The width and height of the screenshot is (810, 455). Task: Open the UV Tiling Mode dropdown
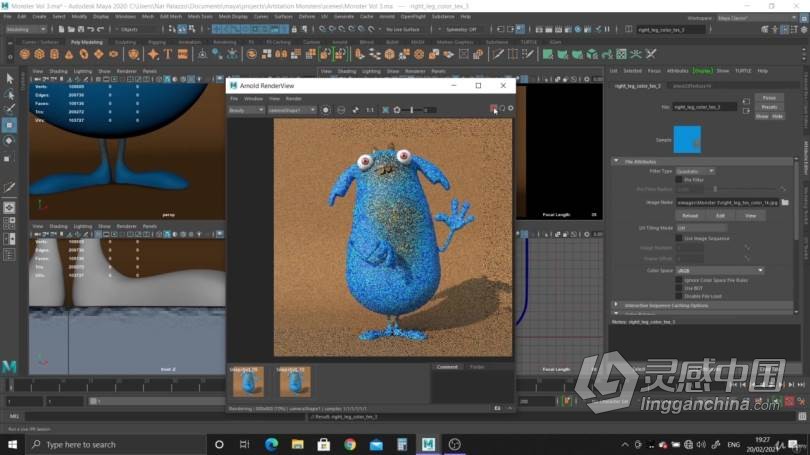[x=702, y=228]
